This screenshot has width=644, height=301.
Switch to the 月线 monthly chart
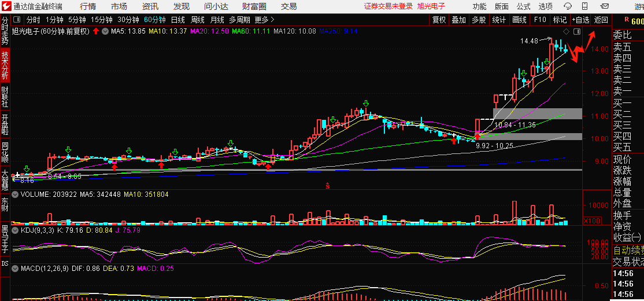[217, 20]
